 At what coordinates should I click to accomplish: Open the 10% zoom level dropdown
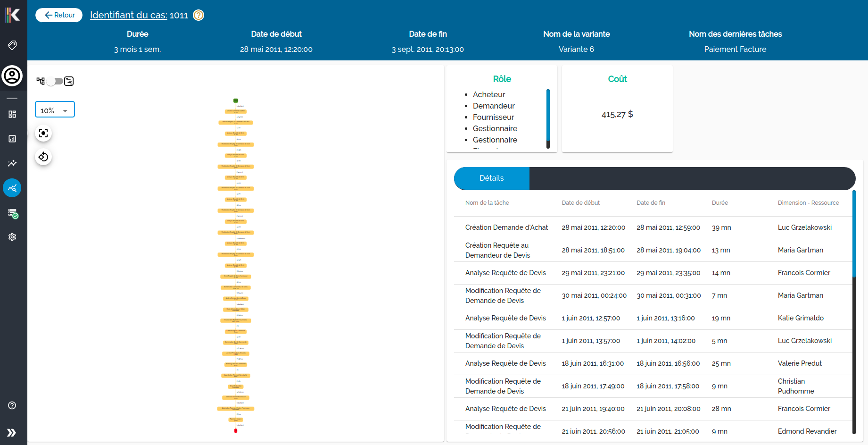point(55,109)
